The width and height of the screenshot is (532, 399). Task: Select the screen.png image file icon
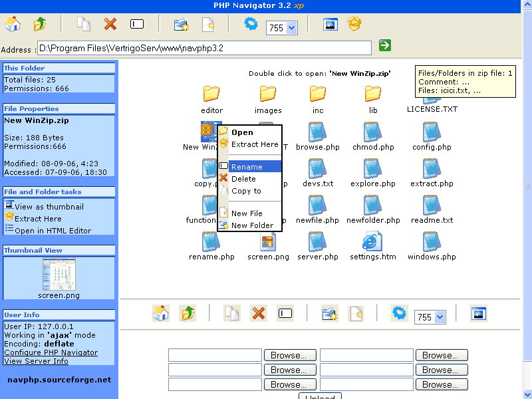[x=268, y=241]
